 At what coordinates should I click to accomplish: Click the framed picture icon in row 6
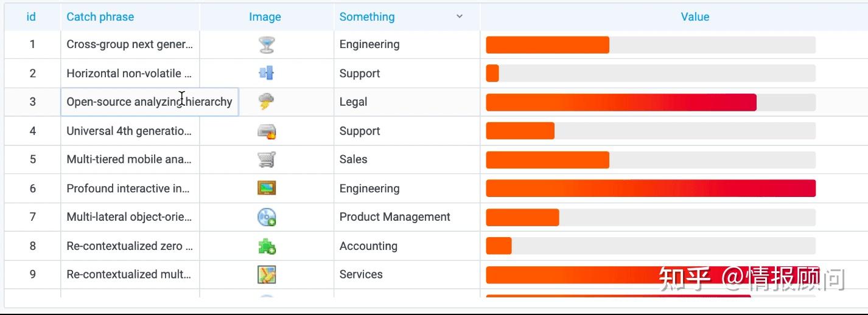click(x=267, y=189)
